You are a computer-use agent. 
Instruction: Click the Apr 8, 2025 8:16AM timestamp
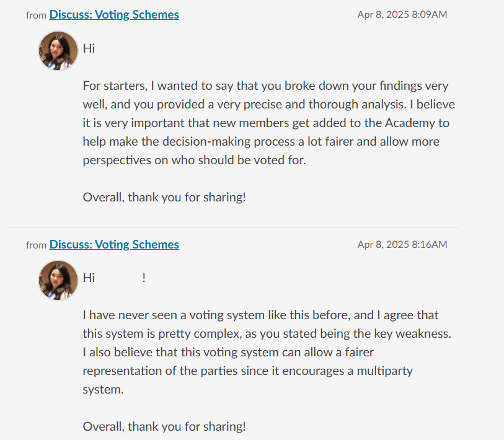402,245
